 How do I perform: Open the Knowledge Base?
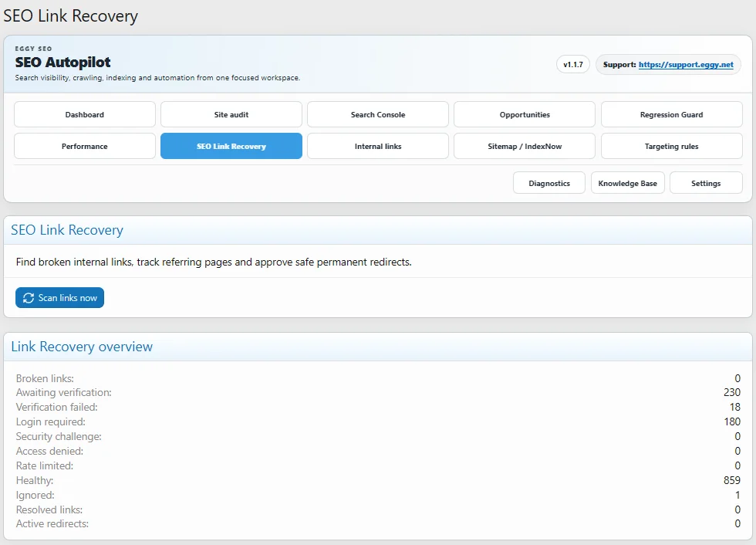(628, 183)
